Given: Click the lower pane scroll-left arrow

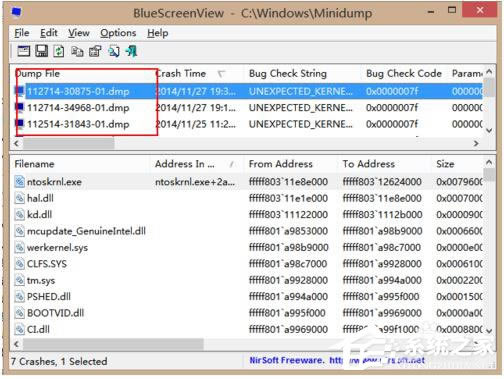Looking at the screenshot, I should point(16,344).
